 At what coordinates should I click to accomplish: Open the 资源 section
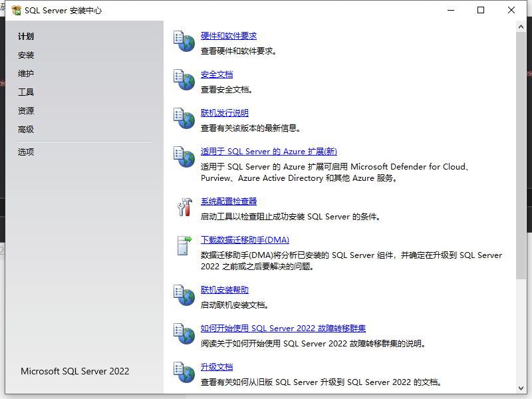coord(26,110)
